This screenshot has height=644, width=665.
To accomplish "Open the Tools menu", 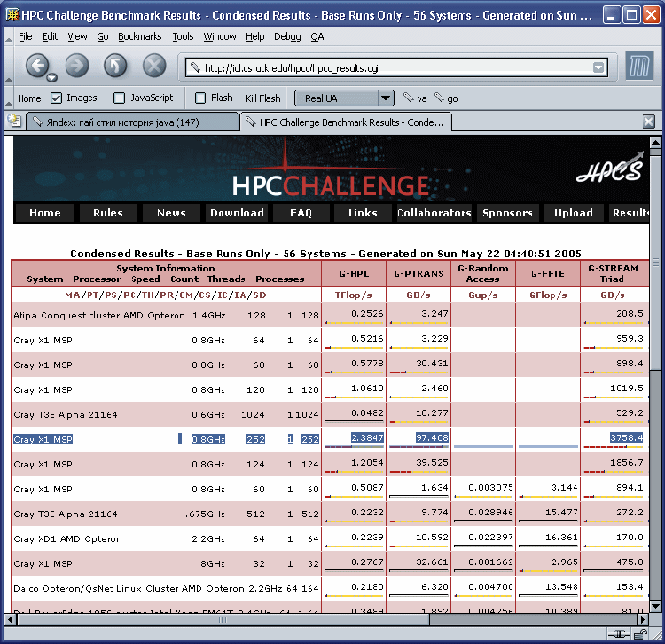I will [x=183, y=37].
